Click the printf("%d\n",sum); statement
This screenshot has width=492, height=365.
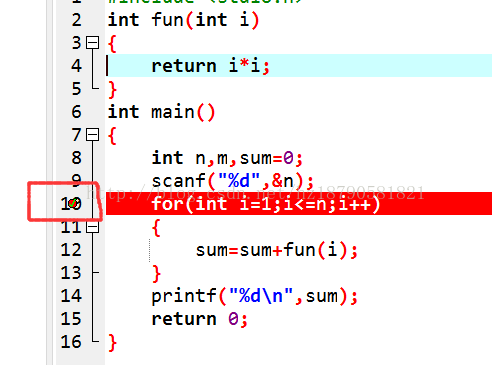click(x=255, y=296)
